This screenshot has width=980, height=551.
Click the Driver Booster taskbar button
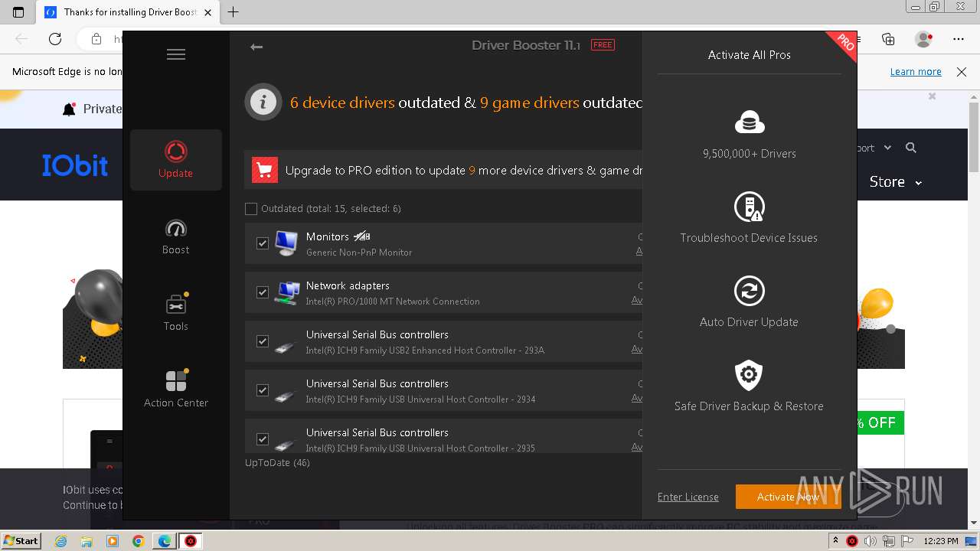pos(191,541)
